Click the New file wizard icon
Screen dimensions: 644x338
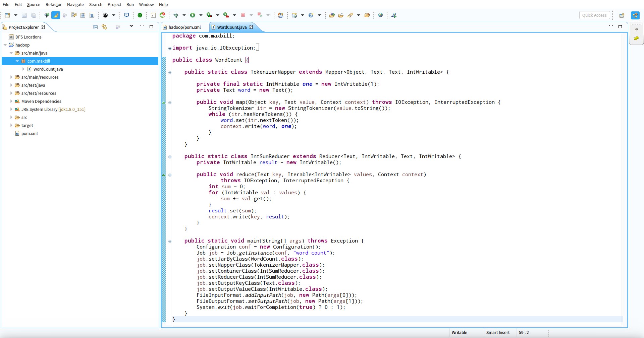pyautogui.click(x=7, y=15)
